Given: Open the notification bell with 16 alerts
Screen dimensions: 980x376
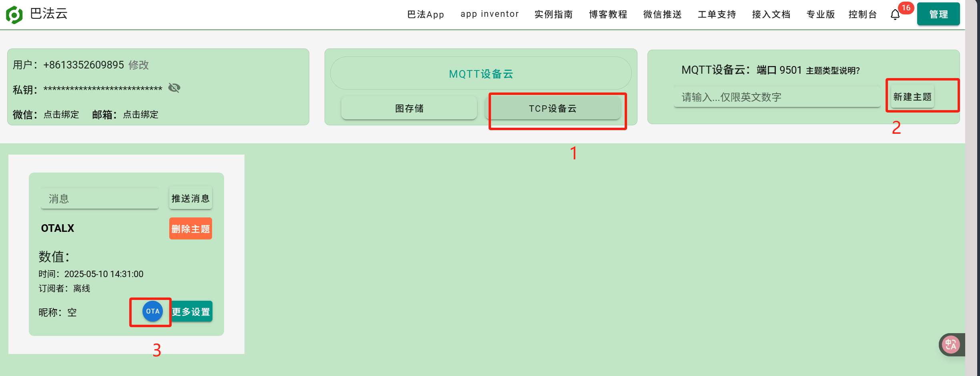Looking at the screenshot, I should 895,14.
